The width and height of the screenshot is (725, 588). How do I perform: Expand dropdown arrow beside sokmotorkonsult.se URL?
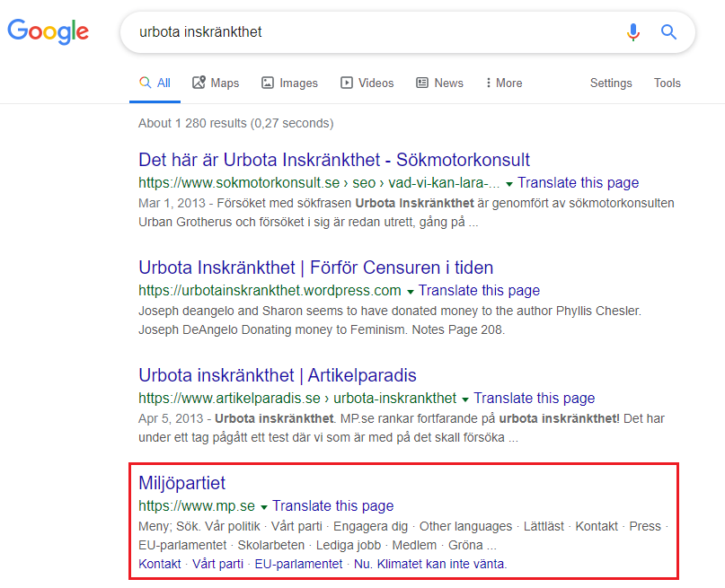(509, 183)
